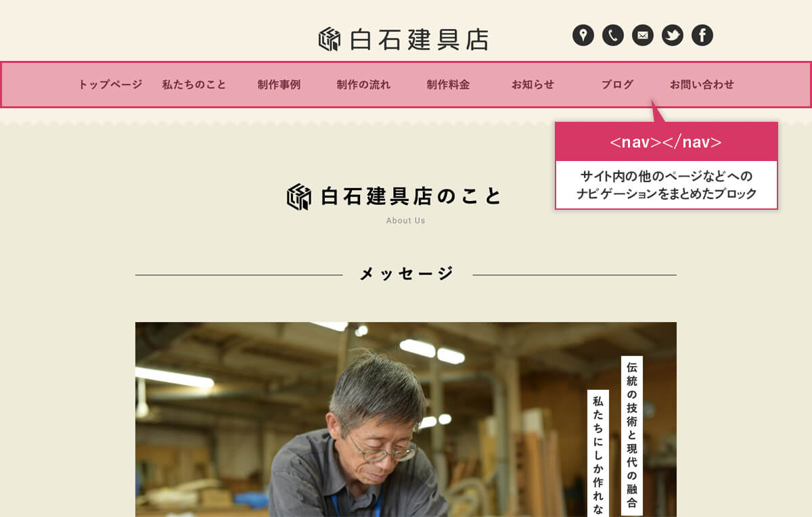The width and height of the screenshot is (812, 517).
Task: Open the Facebook icon
Action: point(702,35)
